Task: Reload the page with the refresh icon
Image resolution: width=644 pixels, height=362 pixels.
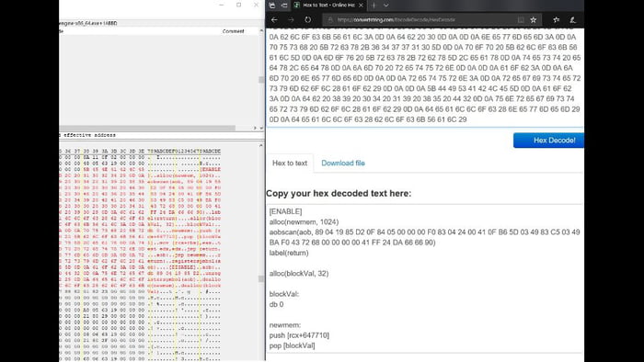Action: 307,19
